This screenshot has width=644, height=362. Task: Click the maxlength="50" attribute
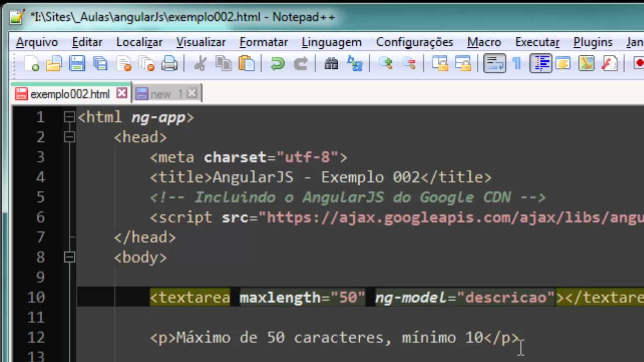pyautogui.click(x=302, y=298)
